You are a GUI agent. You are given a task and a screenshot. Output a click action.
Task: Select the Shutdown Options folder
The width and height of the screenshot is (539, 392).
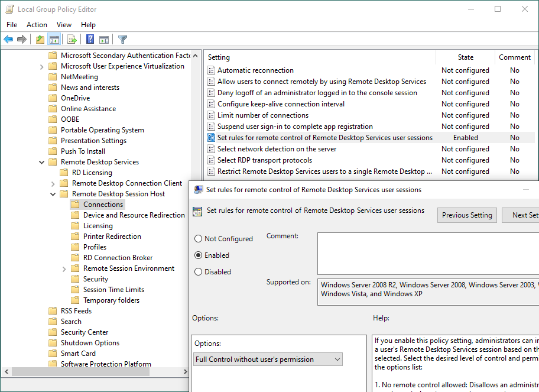(x=90, y=343)
